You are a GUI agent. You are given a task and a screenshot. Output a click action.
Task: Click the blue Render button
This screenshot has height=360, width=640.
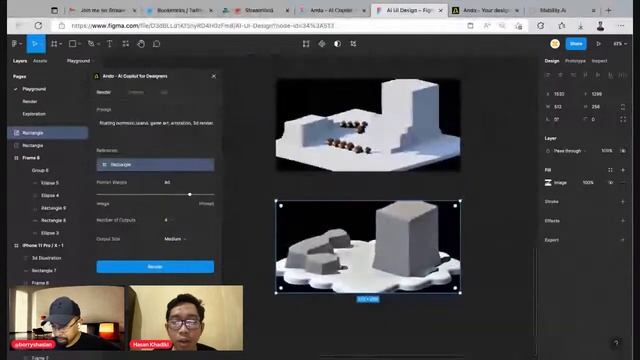[155, 267]
